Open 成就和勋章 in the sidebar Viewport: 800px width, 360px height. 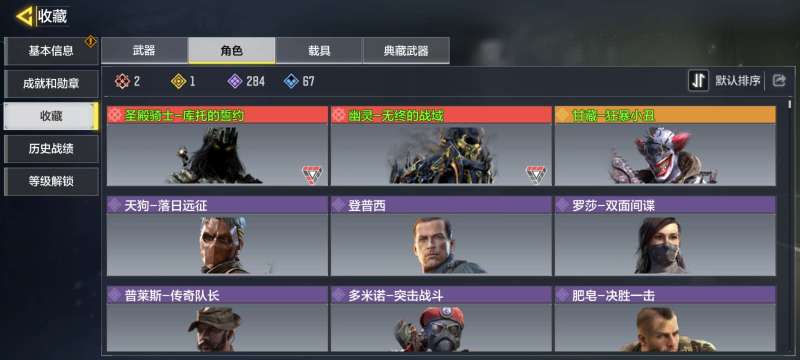[x=51, y=84]
